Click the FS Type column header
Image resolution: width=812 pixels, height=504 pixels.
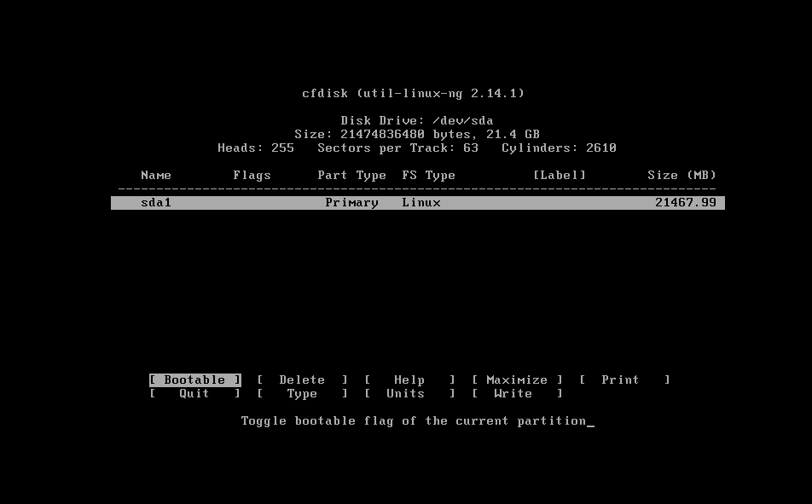coord(428,176)
